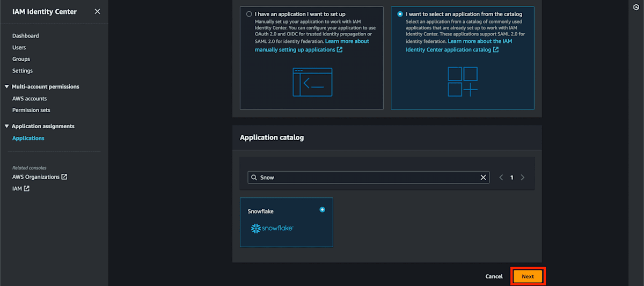644x286 pixels.
Task: Select catalog page number 1
Action: click(x=512, y=178)
